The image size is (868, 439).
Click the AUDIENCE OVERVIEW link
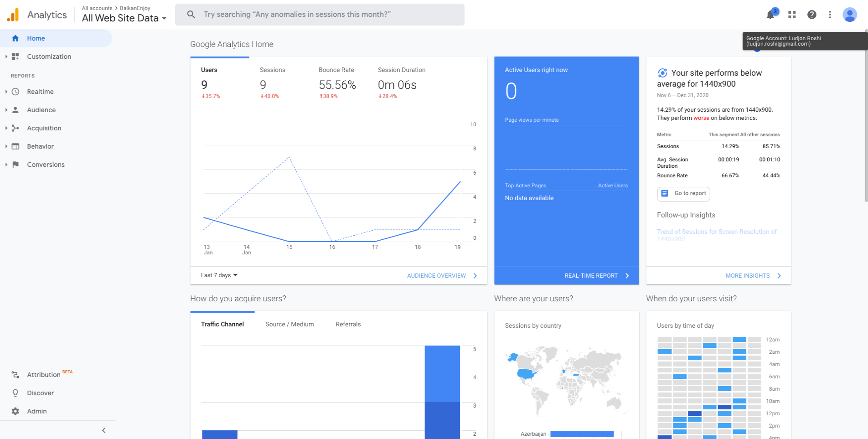click(x=436, y=276)
